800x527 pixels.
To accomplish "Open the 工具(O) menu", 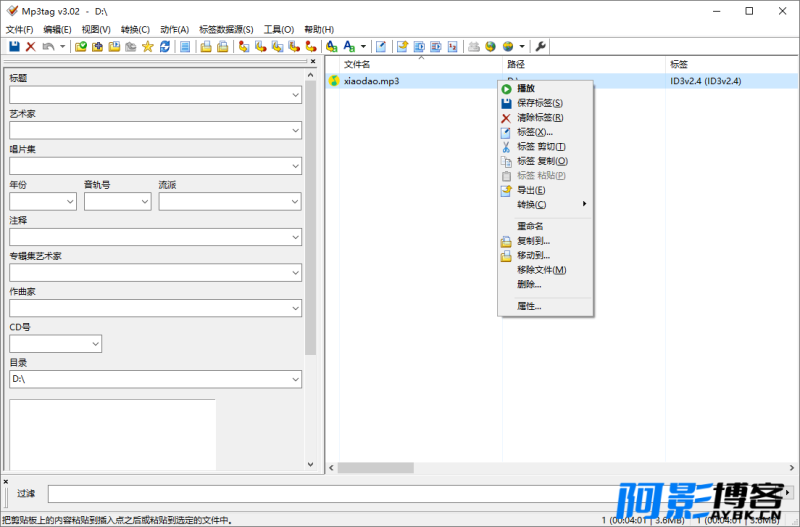I will [x=279, y=30].
